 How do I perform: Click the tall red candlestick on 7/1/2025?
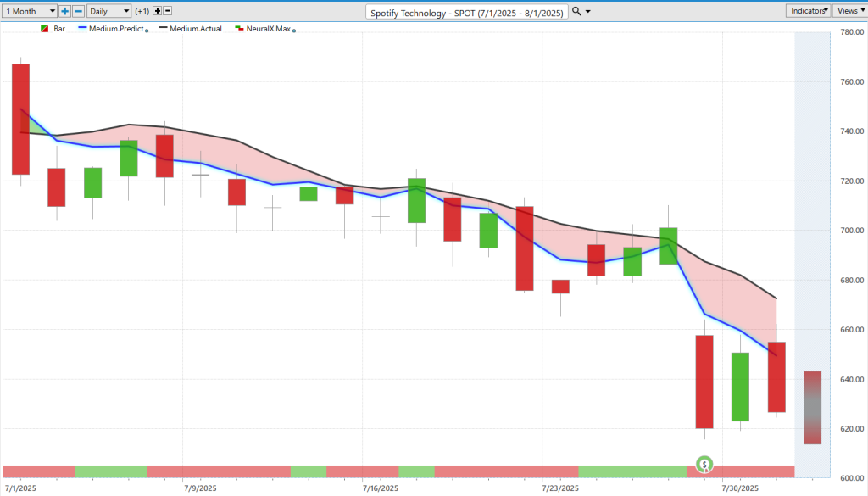point(21,119)
